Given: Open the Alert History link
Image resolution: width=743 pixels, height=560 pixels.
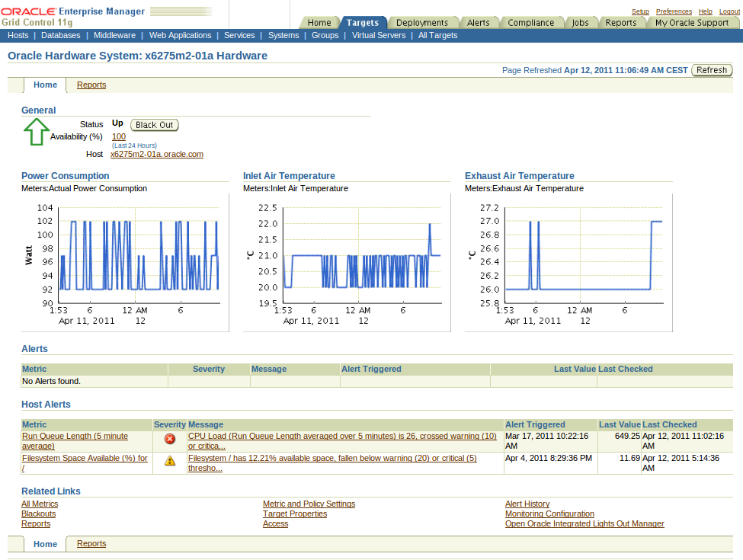Looking at the screenshot, I should [x=527, y=504].
